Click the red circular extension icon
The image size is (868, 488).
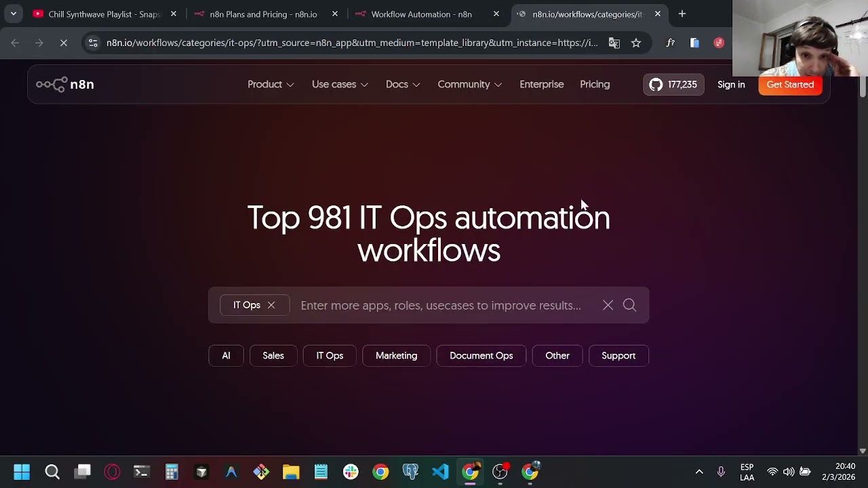(x=719, y=43)
